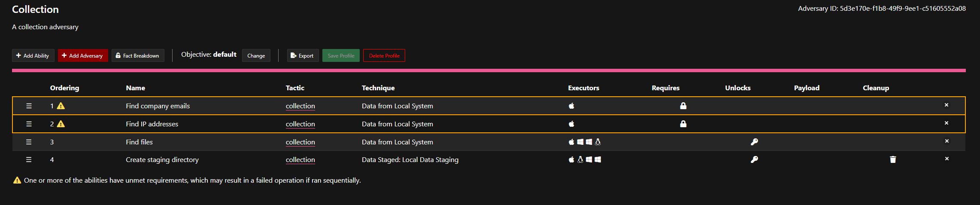Screen dimensions: 980x205
Task: Click the drag handle for Find files
Action: pyautogui.click(x=29, y=142)
